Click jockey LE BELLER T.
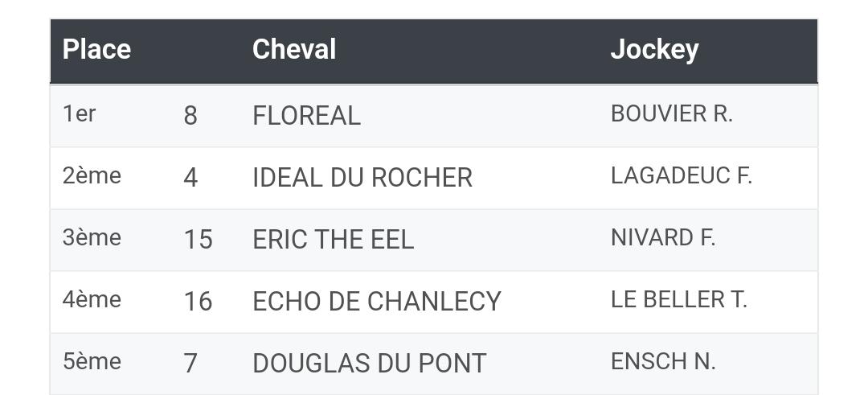Image resolution: width=868 pixels, height=395 pixels. [678, 300]
